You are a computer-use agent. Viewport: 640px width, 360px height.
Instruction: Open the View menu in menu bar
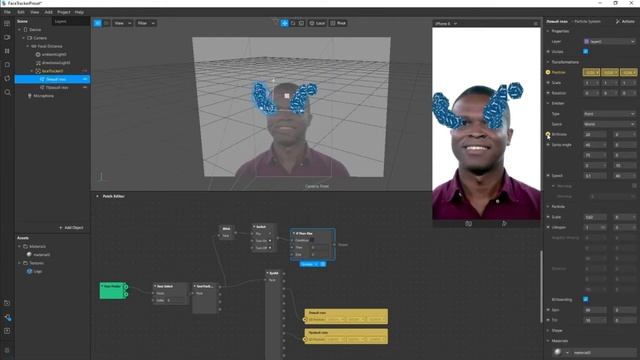[35, 12]
